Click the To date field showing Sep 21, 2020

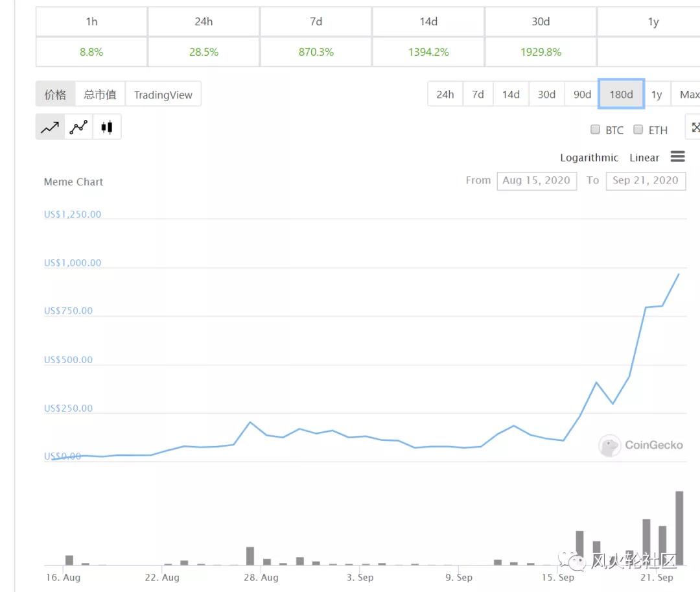tap(646, 181)
